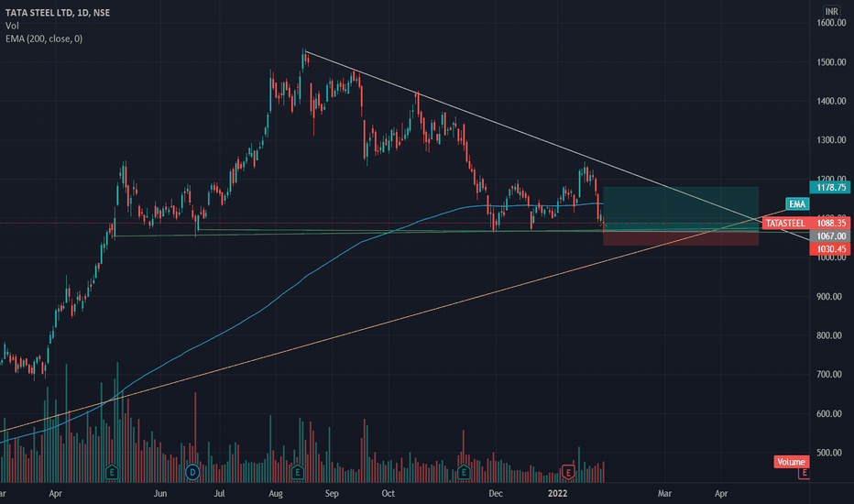The height and width of the screenshot is (504, 854).
Task: Select the 1067.00 entry price label
Action: 830,236
